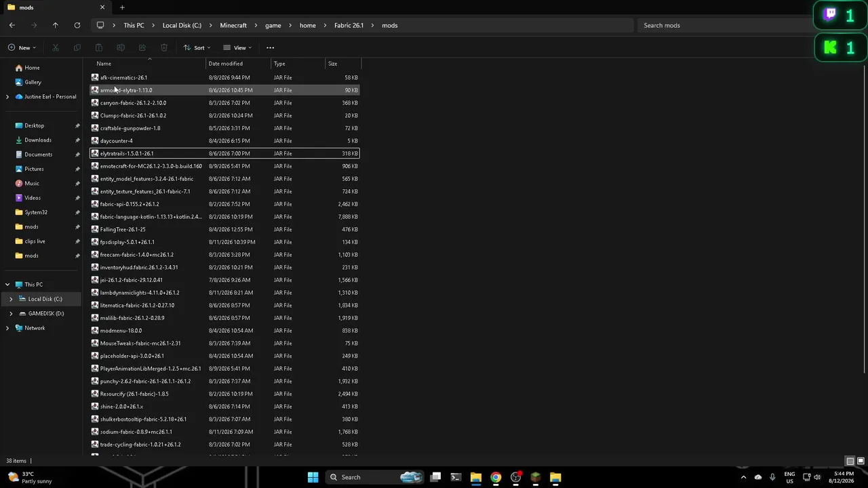Open the pinned Desktop folder
Image resolution: width=868 pixels, height=488 pixels.
pos(34,125)
